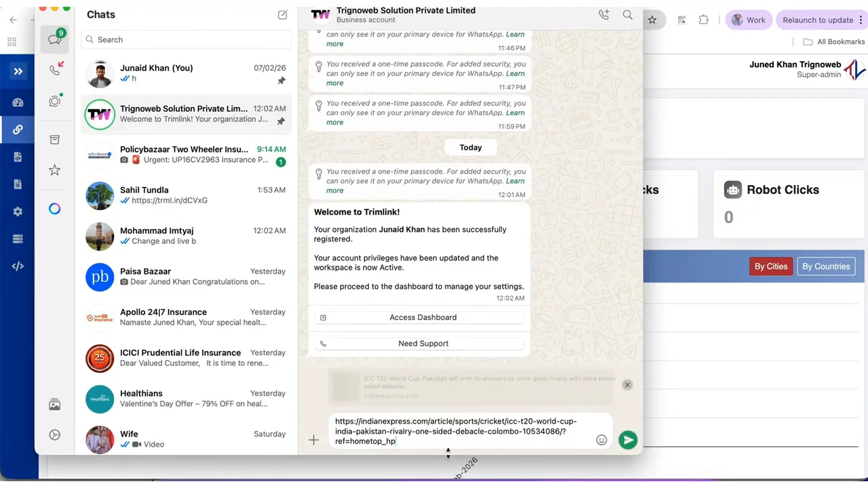Click the Robot Clicks stat card
Screen dimensions: 868x488
[x=789, y=203]
